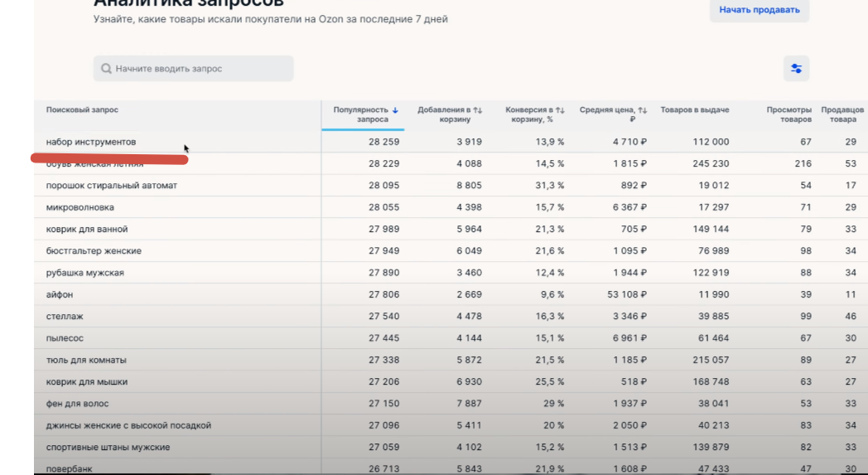
Task: Select average price 6 367 ₽
Action: pyautogui.click(x=629, y=207)
